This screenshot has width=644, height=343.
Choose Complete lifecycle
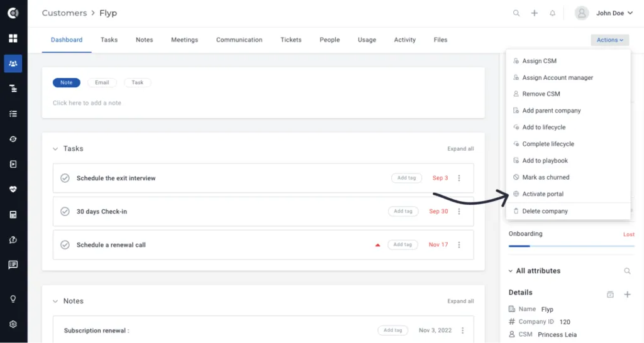[x=569, y=144]
